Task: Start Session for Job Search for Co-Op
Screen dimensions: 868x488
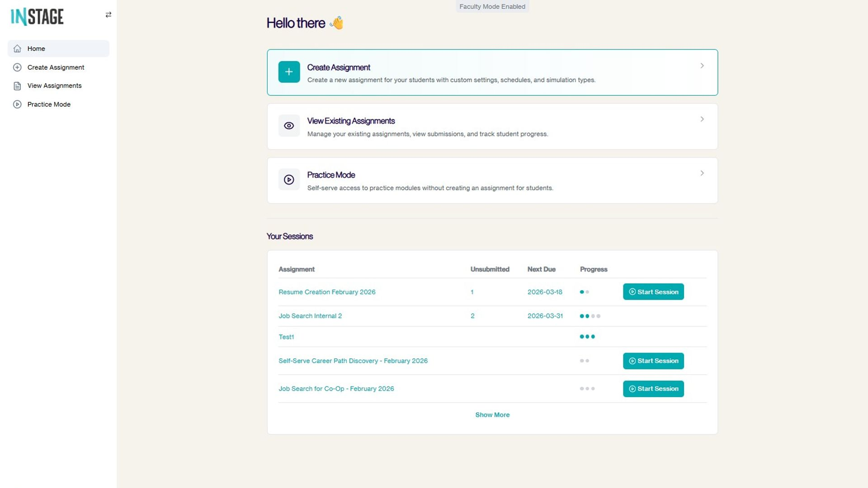Action: click(x=653, y=389)
